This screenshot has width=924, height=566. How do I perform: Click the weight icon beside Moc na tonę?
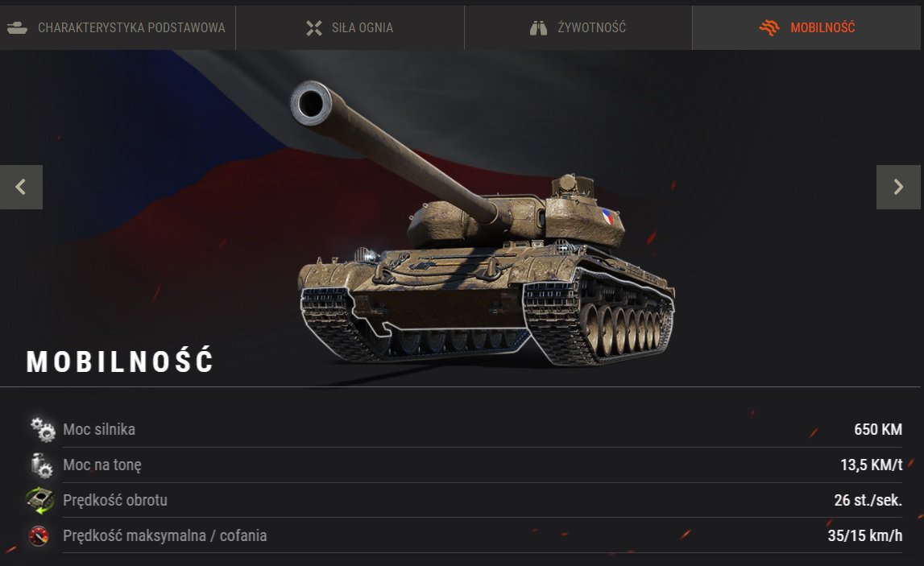tap(42, 465)
